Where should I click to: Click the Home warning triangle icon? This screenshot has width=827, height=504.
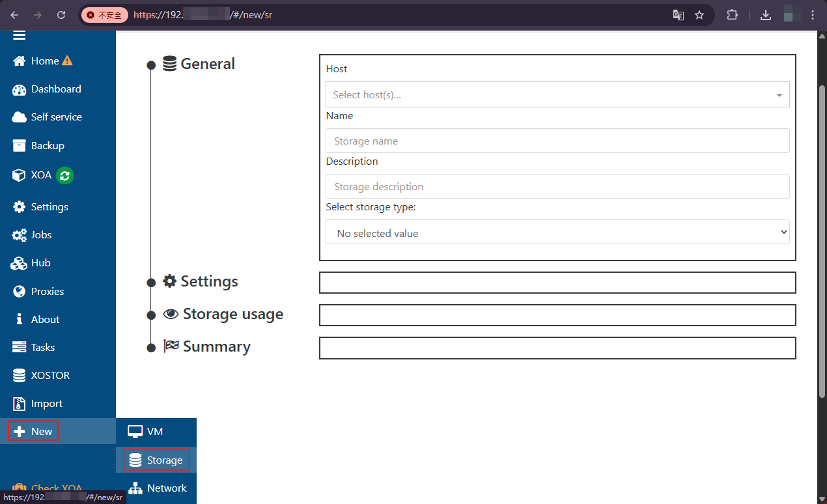pos(67,61)
